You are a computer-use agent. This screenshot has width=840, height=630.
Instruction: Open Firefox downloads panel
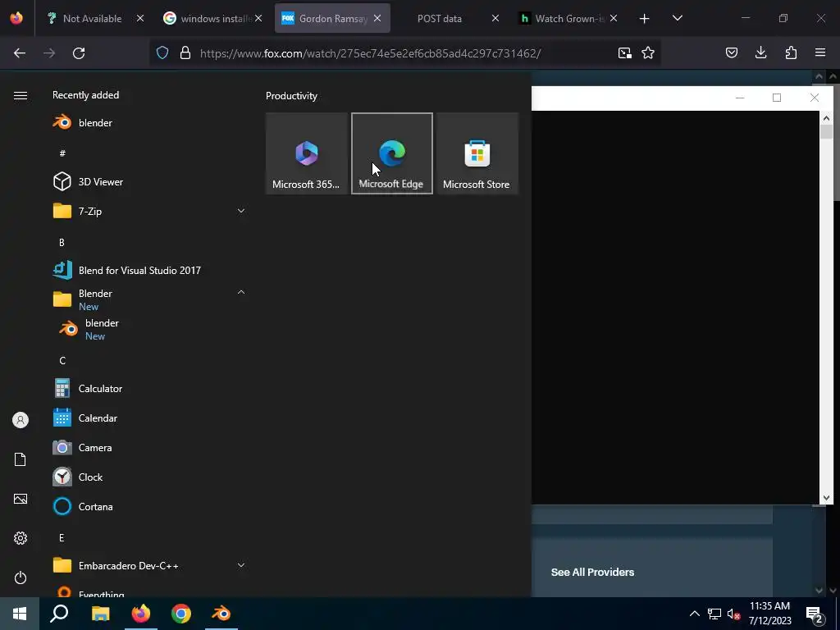pos(760,52)
